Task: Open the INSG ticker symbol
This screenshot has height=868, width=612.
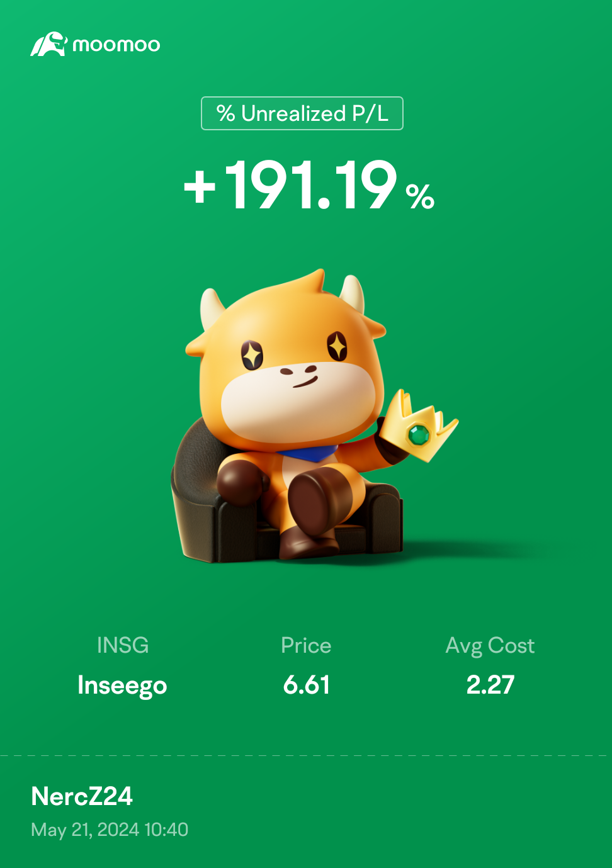Action: (123, 645)
